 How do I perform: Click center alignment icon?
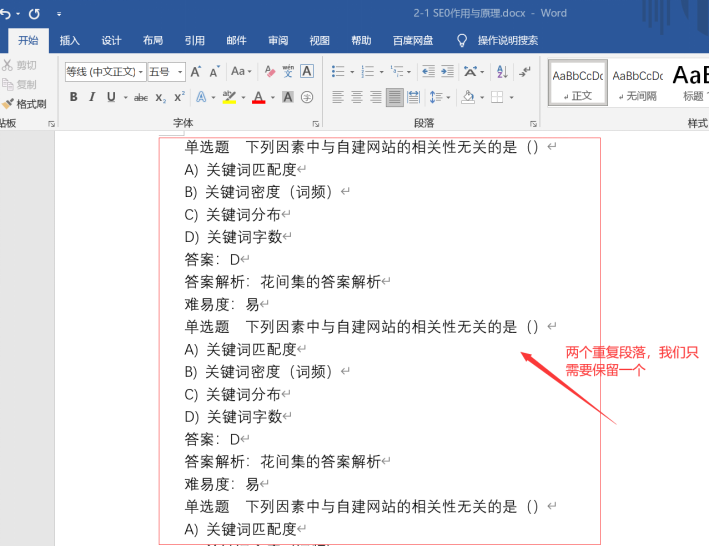click(x=357, y=97)
